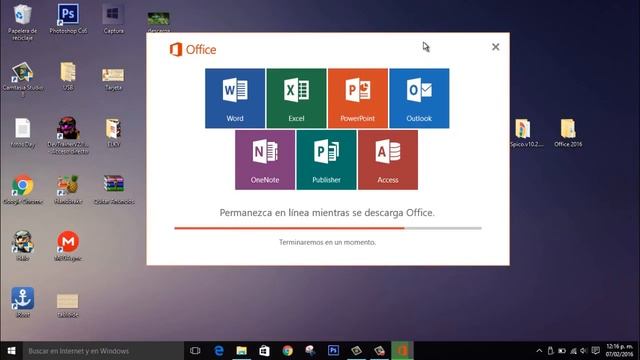
Task: Select the WinRAR books archive desktop icon
Action: tap(113, 190)
